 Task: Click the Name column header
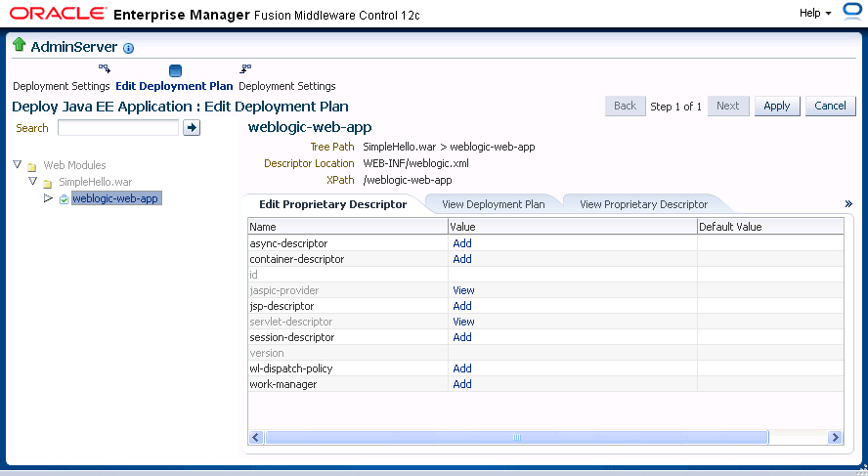(348, 227)
